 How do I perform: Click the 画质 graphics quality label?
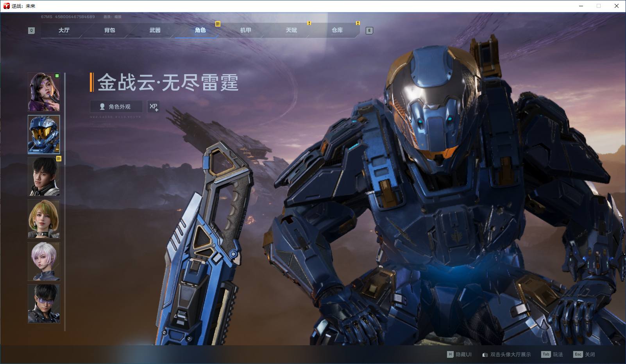click(113, 17)
